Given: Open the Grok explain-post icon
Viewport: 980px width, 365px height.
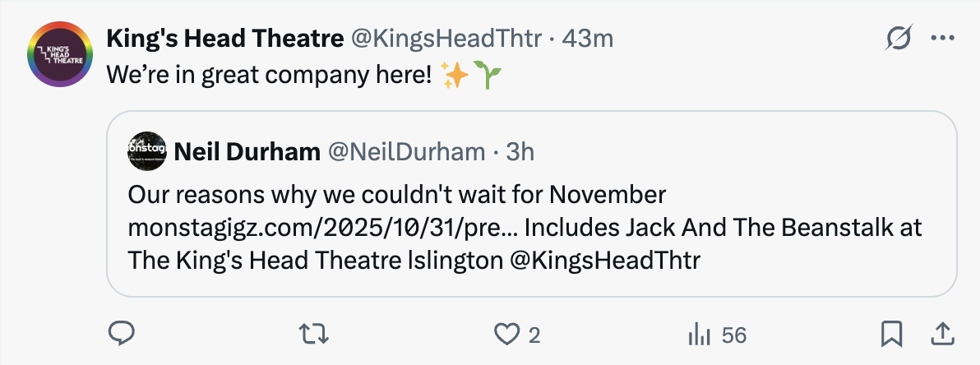Looking at the screenshot, I should point(899,39).
